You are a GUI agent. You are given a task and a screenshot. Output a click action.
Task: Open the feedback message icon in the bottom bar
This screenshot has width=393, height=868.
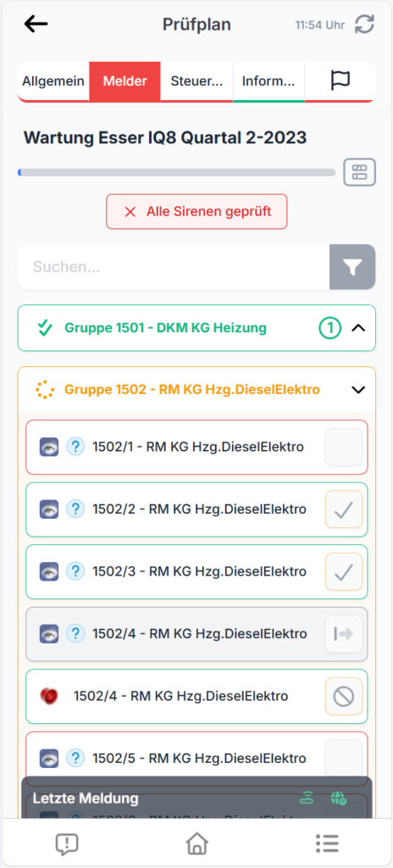click(x=67, y=844)
